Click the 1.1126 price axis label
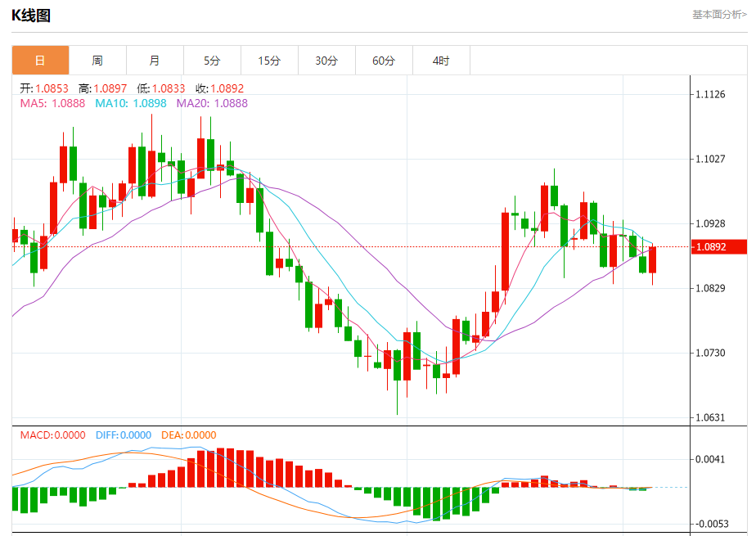Image resolution: width=756 pixels, height=536 pixels. click(710, 94)
